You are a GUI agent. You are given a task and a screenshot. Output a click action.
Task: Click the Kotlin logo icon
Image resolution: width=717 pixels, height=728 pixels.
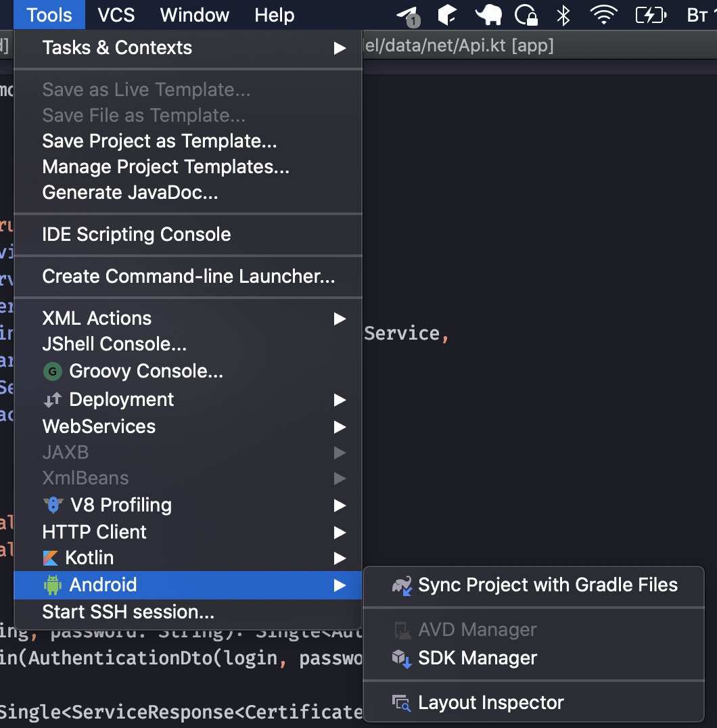(x=50, y=558)
